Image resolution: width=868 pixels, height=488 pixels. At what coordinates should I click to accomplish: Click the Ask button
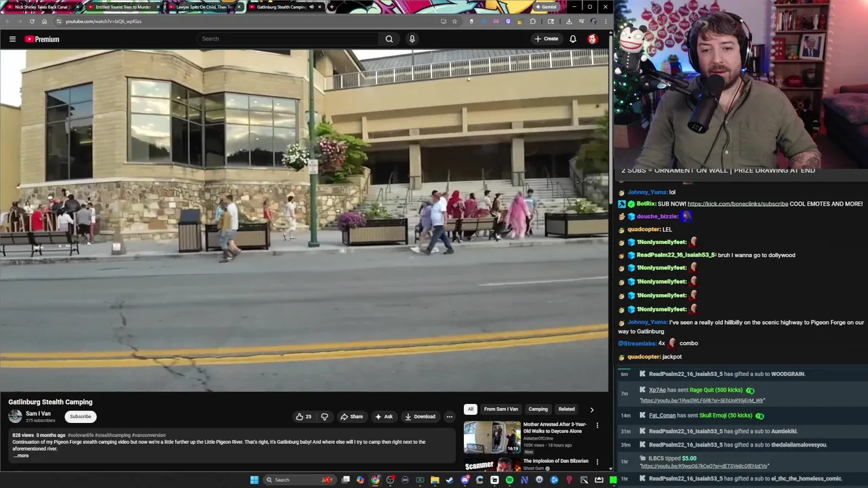pos(384,417)
